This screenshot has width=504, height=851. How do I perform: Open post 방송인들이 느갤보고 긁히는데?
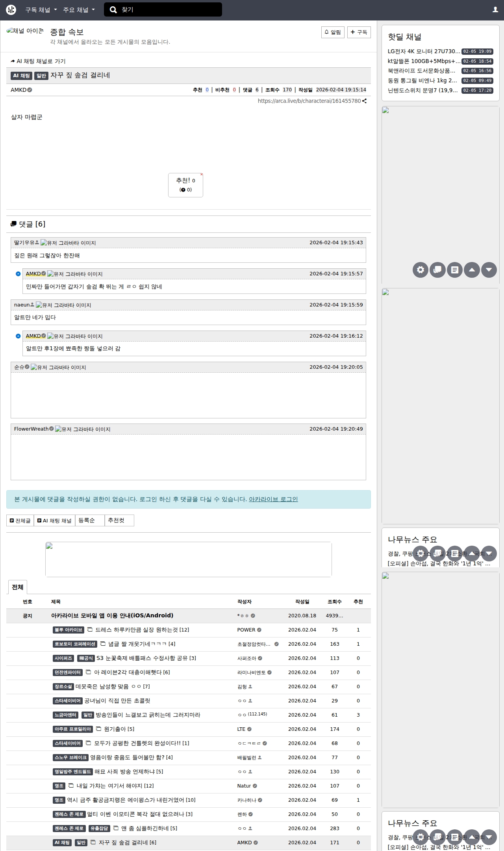click(148, 715)
